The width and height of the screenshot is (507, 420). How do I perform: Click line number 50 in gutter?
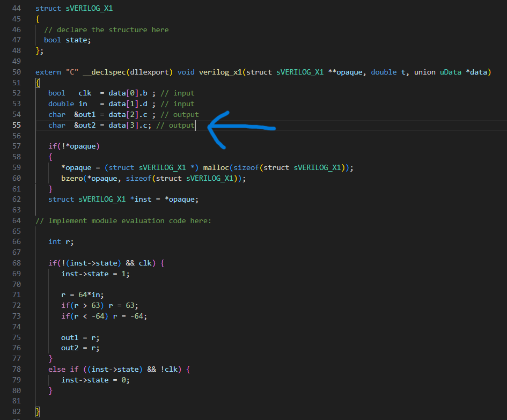click(x=16, y=72)
